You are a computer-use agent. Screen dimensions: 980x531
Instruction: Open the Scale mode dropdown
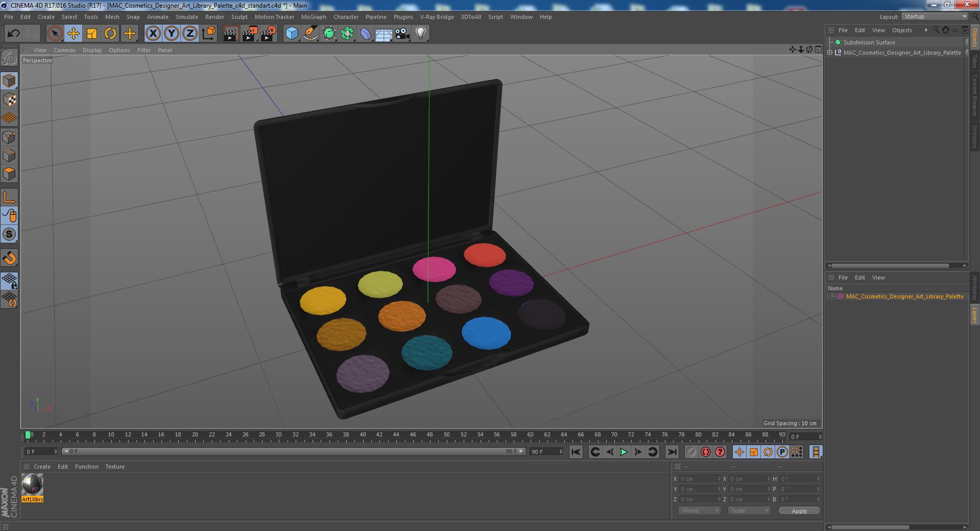pyautogui.click(x=749, y=511)
